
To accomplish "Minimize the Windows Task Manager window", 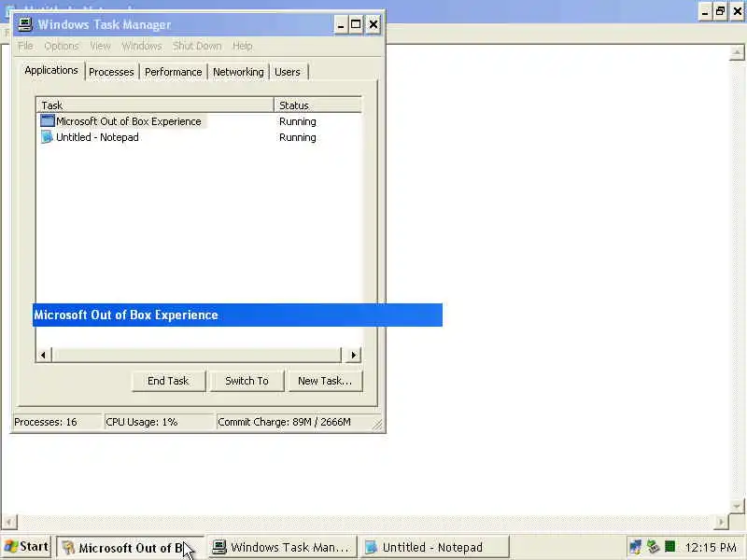I will point(341,24).
